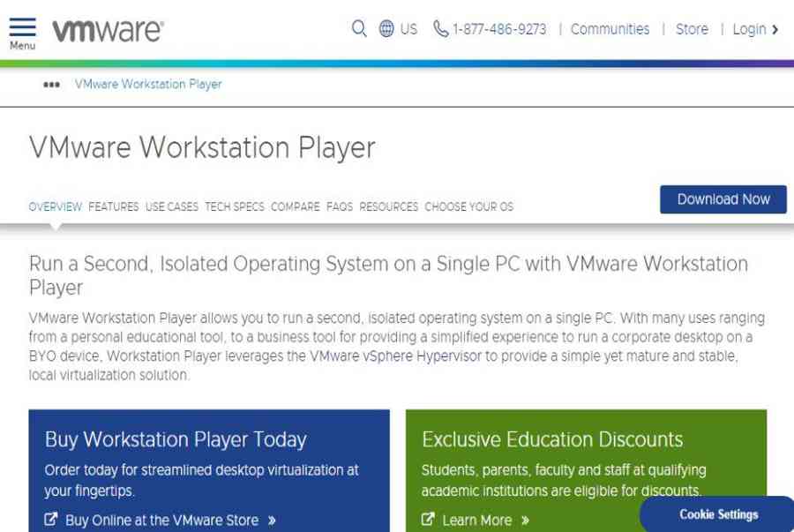Expand the breadcrumb ellipsis dots
Image resolution: width=794 pixels, height=532 pixels.
pos(52,85)
